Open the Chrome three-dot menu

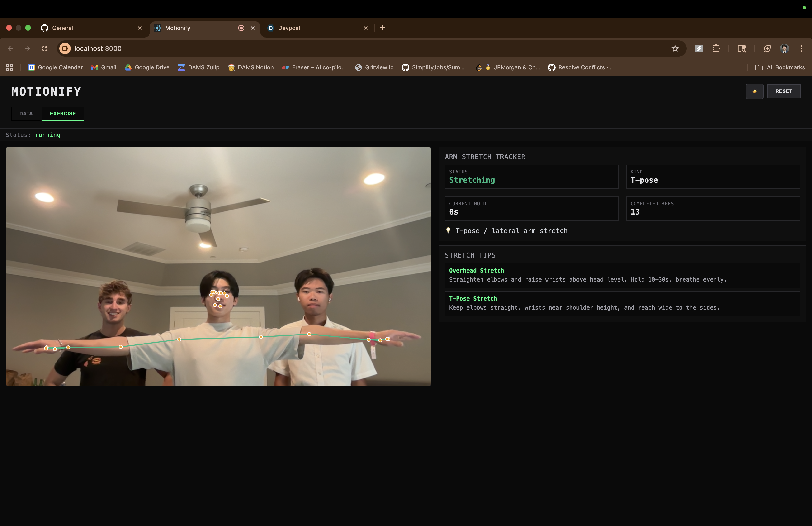tap(801, 48)
